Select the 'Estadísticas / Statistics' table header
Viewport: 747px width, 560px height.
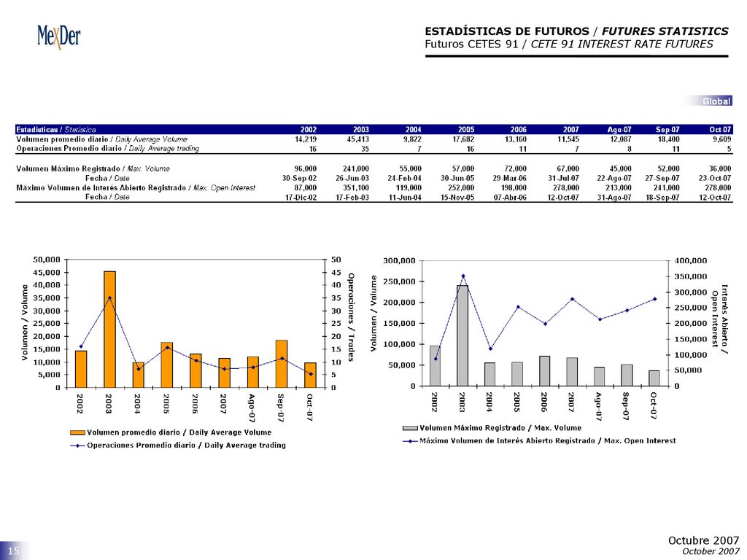(56, 130)
